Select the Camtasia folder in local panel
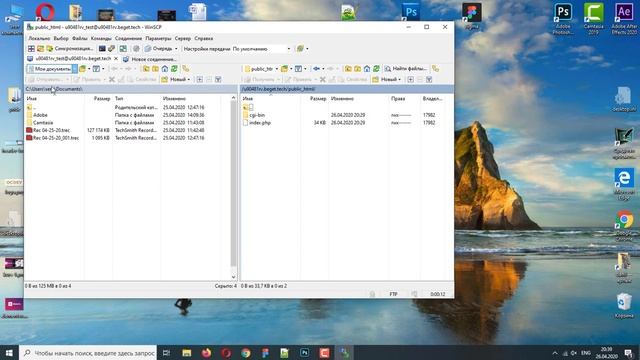The image size is (640, 360). point(43,122)
